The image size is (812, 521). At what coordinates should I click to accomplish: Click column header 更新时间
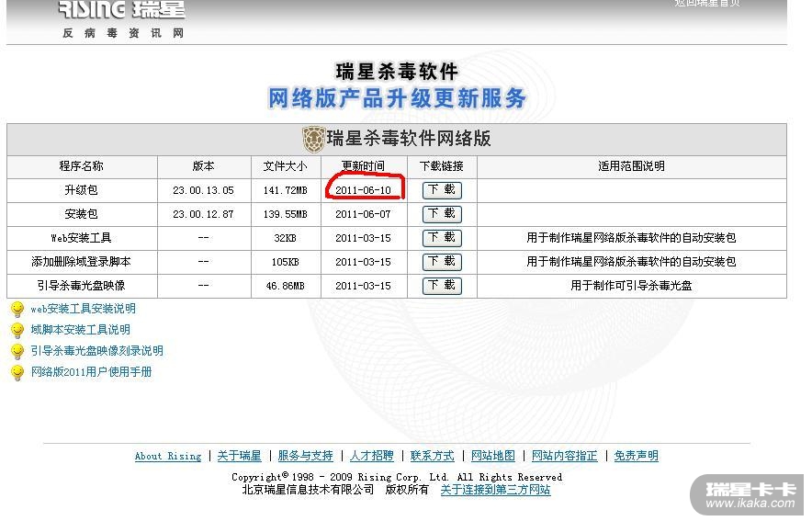363,166
